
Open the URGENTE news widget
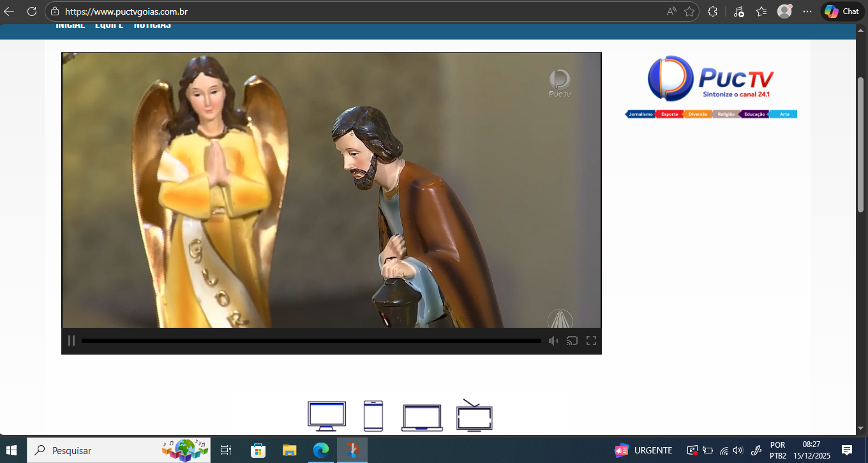tap(643, 450)
